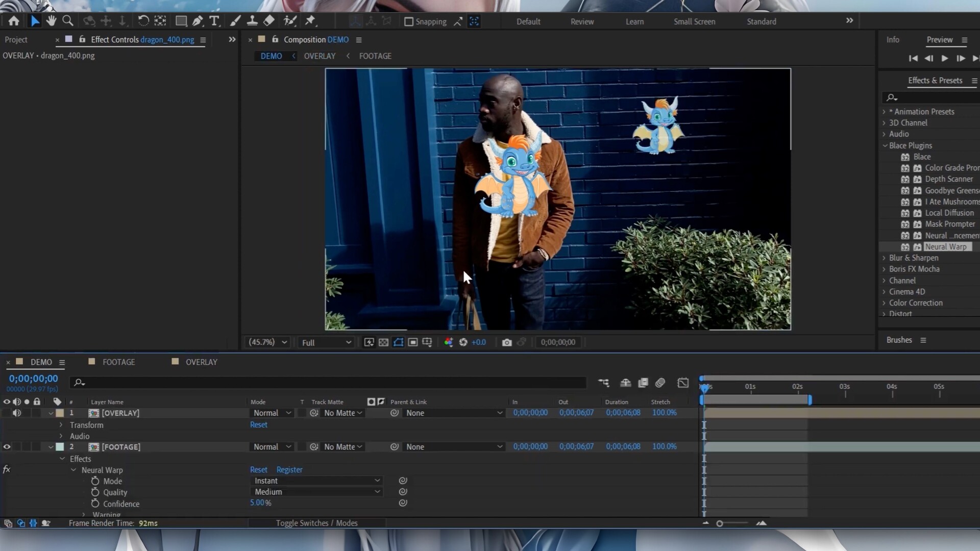Step to previous frame in Preview
This screenshot has height=551, width=980.
click(x=929, y=58)
